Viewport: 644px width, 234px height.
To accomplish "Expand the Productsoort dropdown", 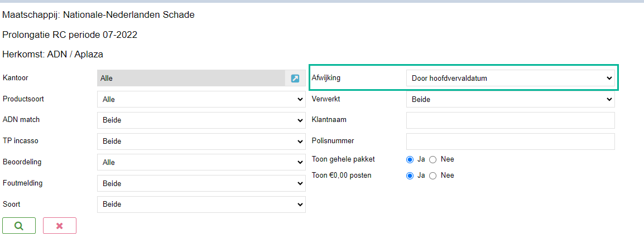I will coord(201,99).
